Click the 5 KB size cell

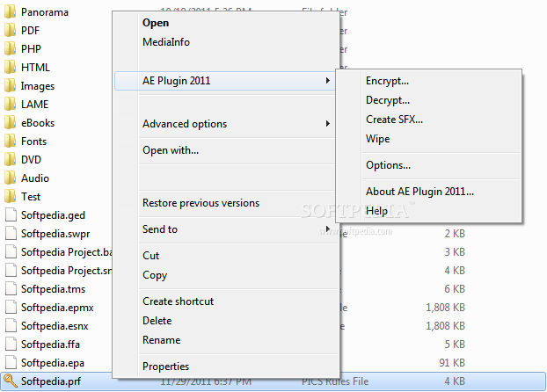point(455,345)
